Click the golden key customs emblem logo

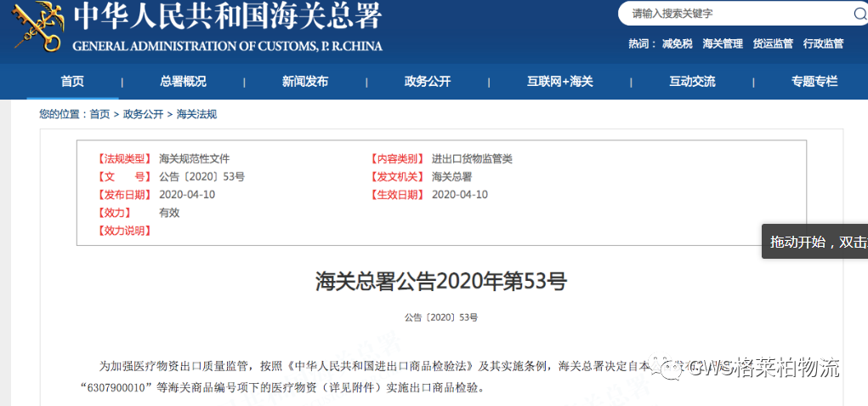tap(39, 26)
